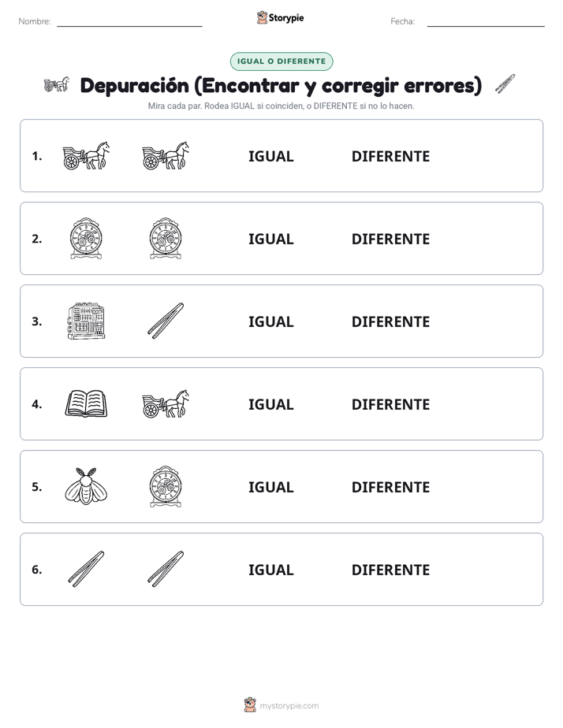Click the horse carriage in row 4
Screen dimensions: 563x728
coord(166,403)
